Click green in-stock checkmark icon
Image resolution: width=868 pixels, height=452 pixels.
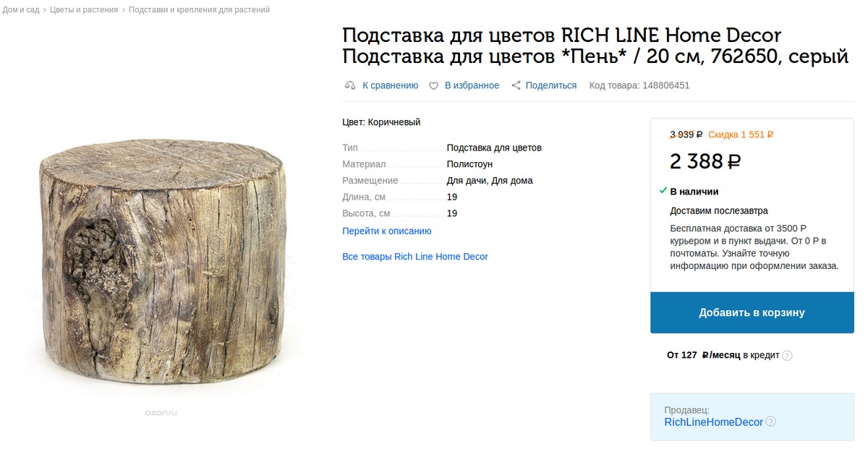coord(663,191)
